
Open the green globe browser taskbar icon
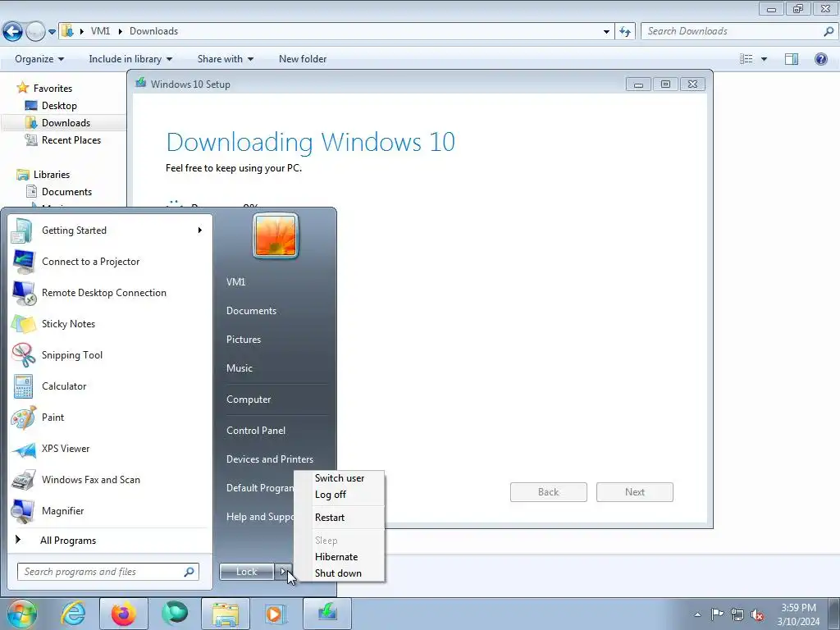click(175, 614)
